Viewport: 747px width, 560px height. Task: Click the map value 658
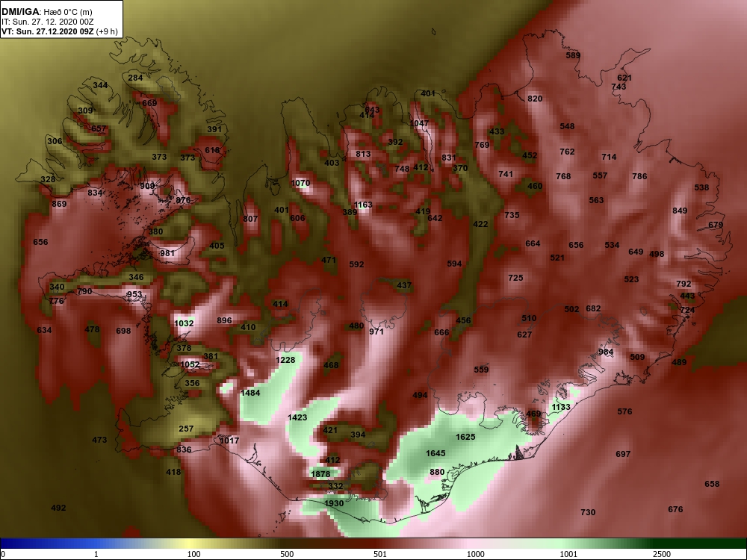[712, 484]
